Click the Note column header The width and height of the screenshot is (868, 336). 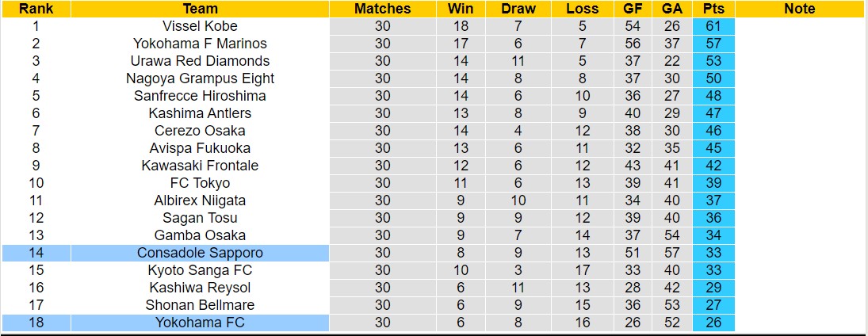pyautogui.click(x=799, y=9)
